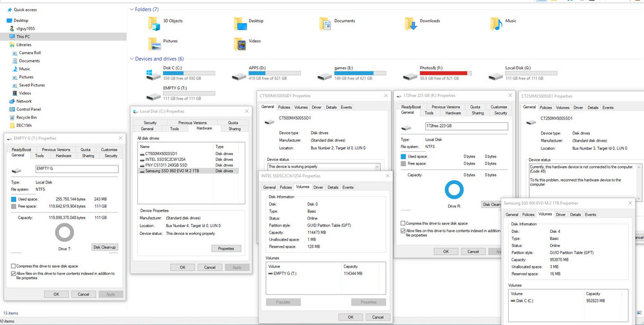Collapse the Devices and drives (6) section
The width and height of the screenshot is (644, 325).
131,59
